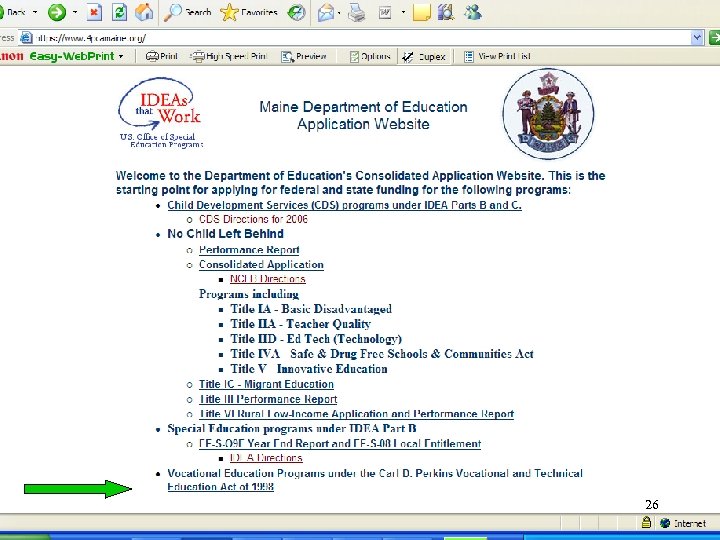Image resolution: width=720 pixels, height=540 pixels.
Task: Open the Search magnifier toolbar button
Action: point(187,12)
